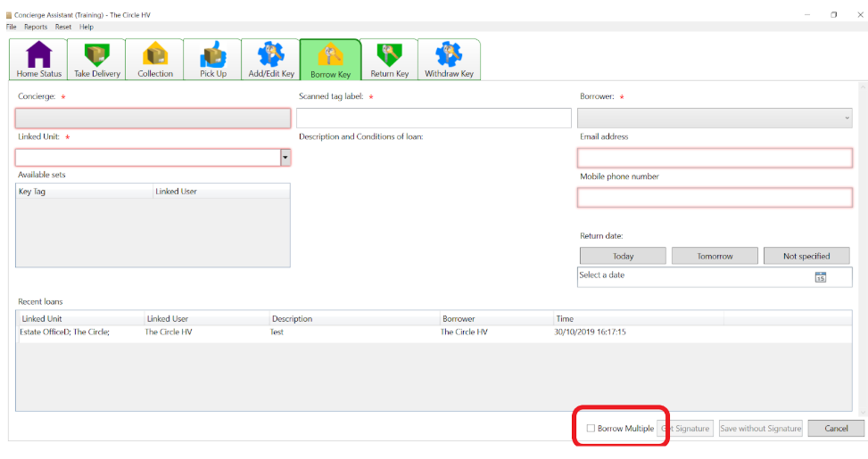This screenshot has height=459, width=868.
Task: Expand the Linked Unit dropdown arrow
Action: pos(285,157)
